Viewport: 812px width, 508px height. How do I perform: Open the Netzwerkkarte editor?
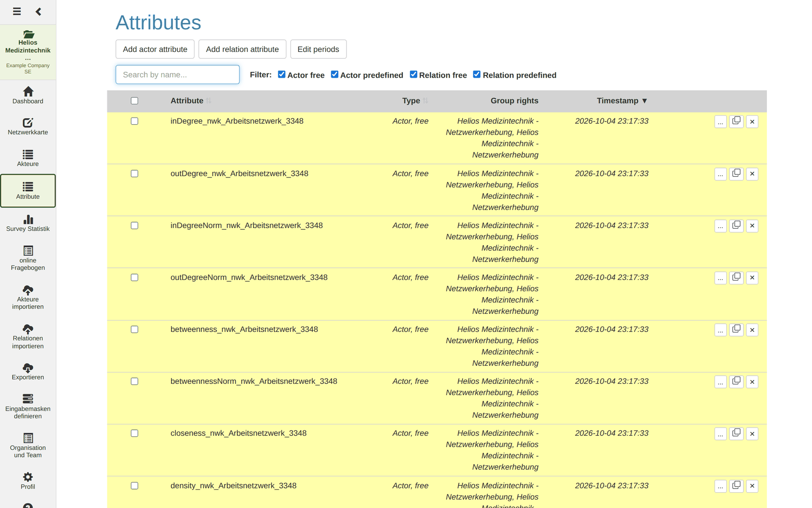28,126
